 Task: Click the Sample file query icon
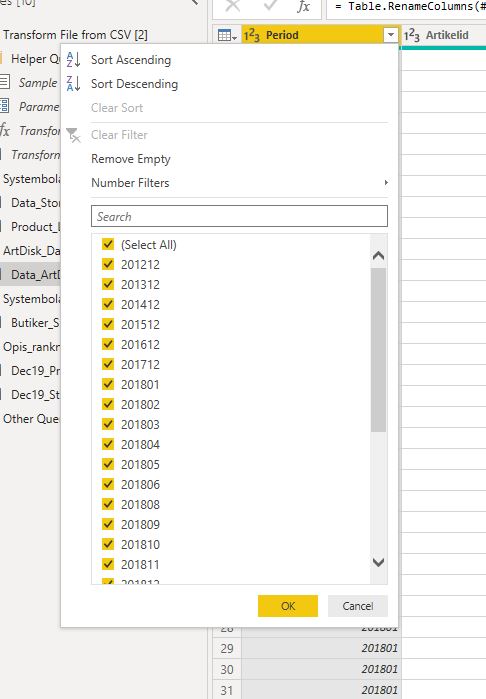(x=4, y=82)
